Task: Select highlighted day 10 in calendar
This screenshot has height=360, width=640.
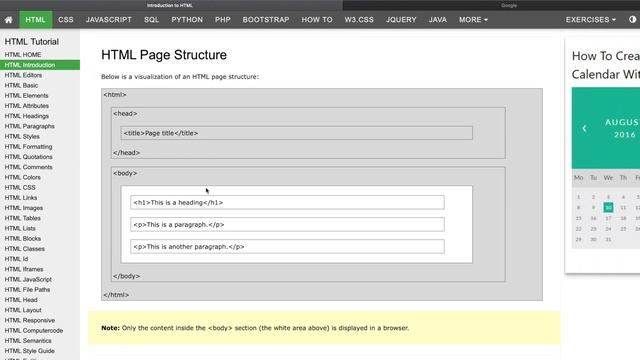Action: point(608,208)
